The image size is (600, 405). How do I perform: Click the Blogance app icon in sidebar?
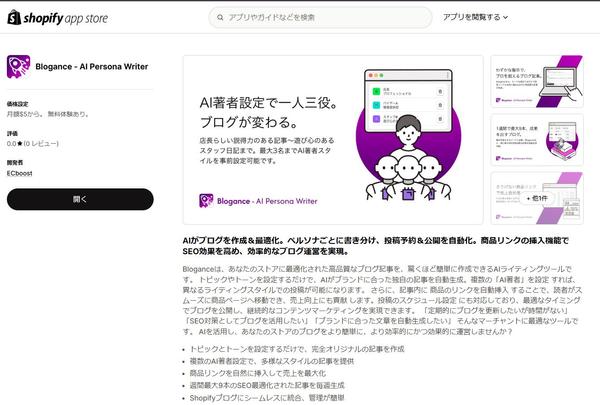tap(18, 67)
